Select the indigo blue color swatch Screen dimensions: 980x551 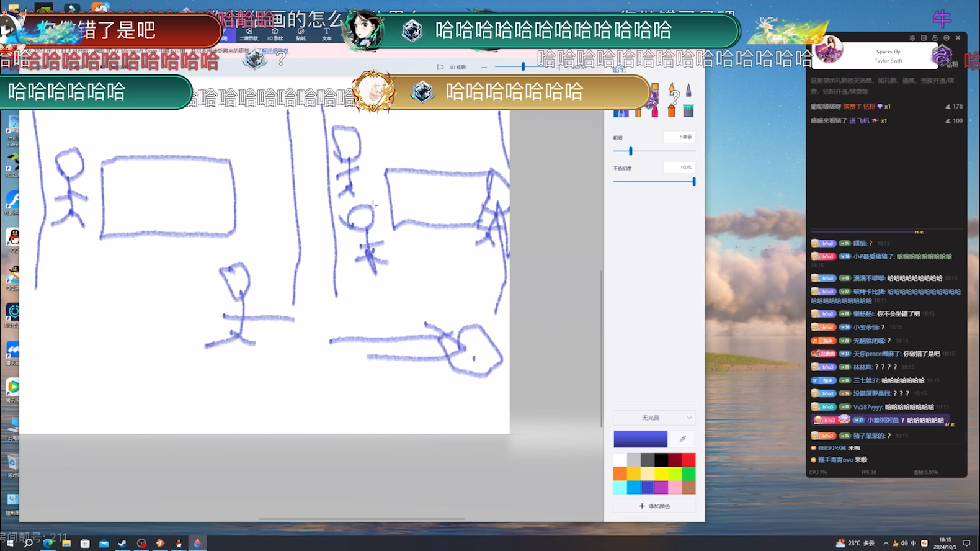(x=647, y=488)
